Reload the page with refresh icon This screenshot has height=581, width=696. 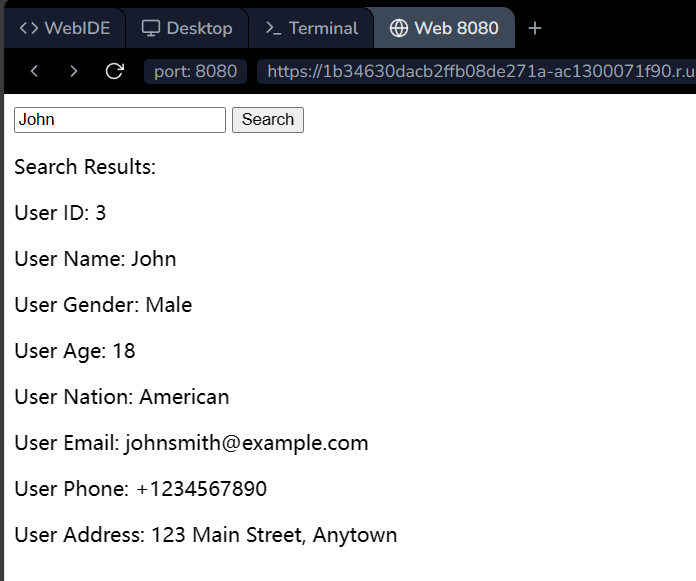point(115,71)
